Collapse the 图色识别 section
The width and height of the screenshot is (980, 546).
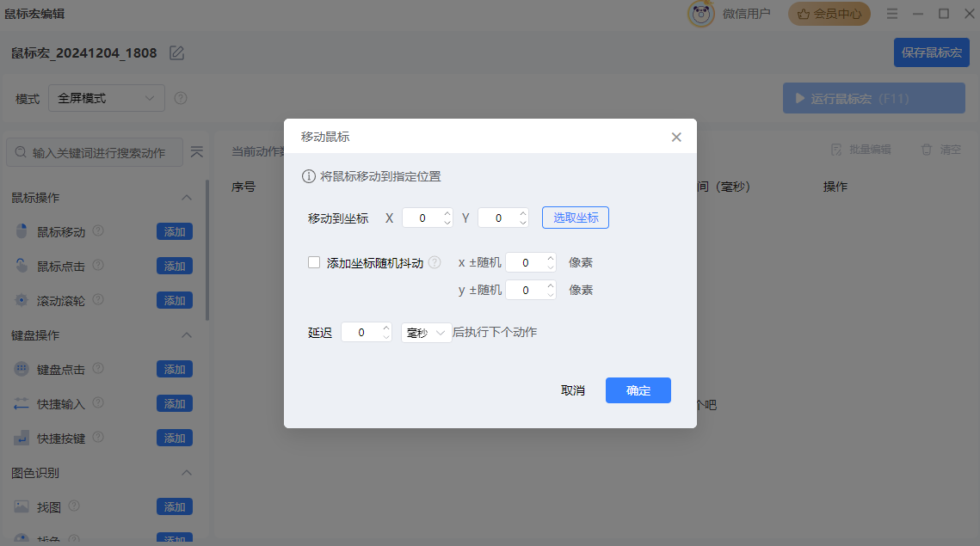tap(186, 472)
